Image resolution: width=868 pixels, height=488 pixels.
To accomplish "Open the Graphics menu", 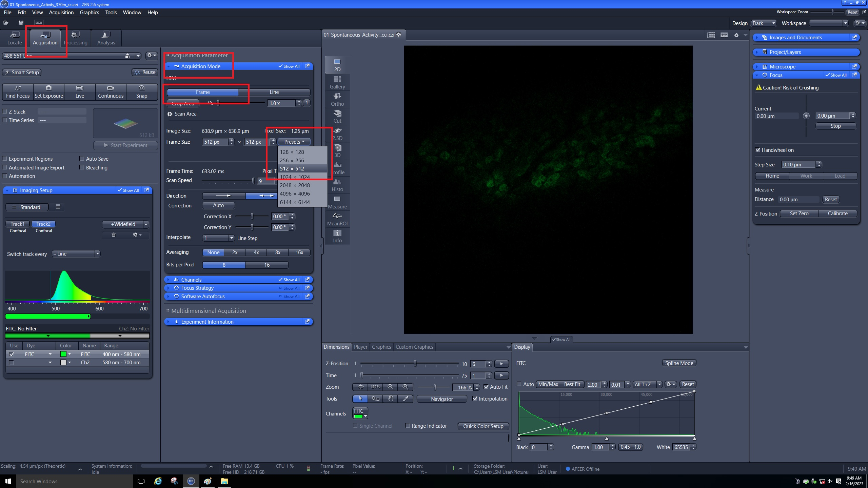I will (89, 12).
